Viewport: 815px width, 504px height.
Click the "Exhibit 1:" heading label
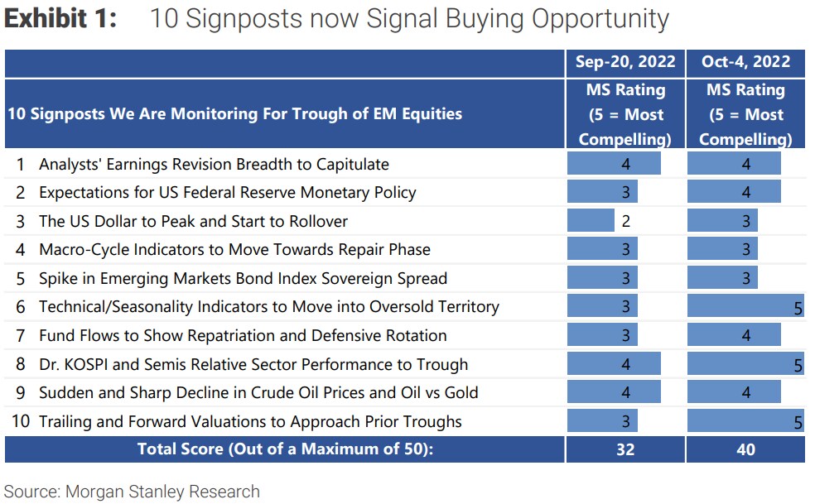61,19
